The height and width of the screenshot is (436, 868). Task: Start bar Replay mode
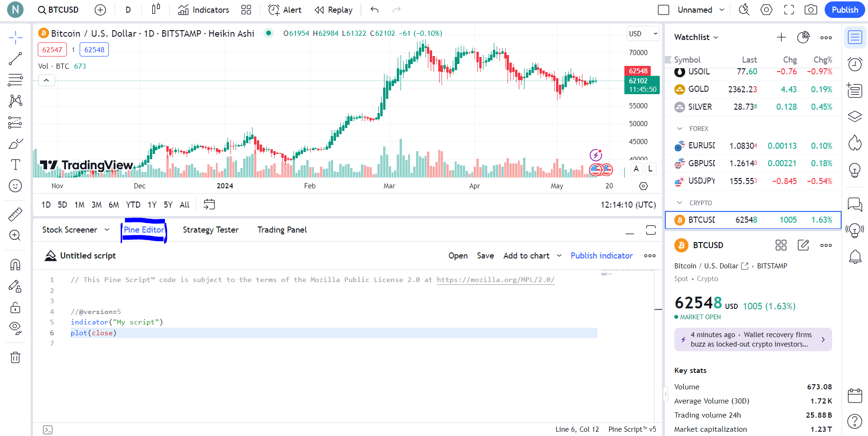[334, 10]
